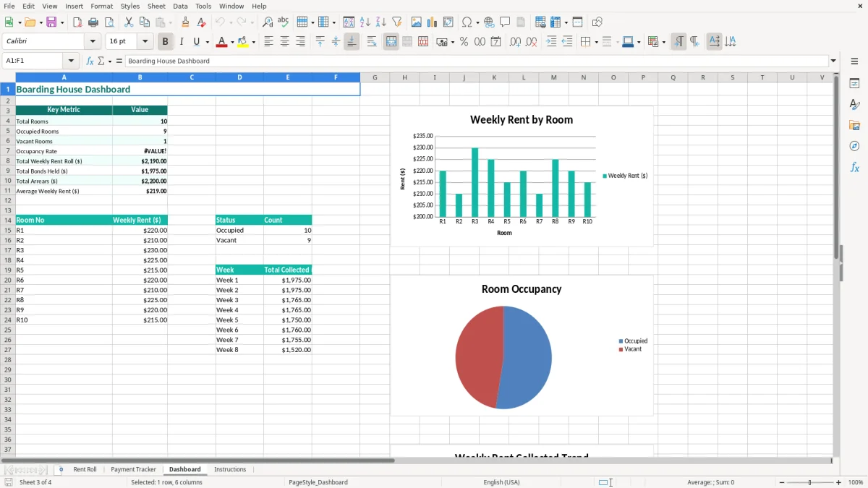The image size is (868, 488).
Task: Open the Tools menu
Action: click(203, 6)
